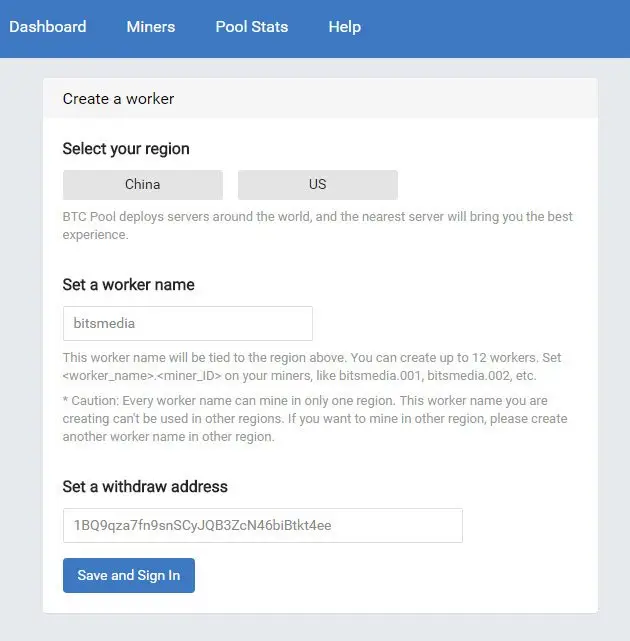This screenshot has height=641, width=630.
Task: Select China as your region
Action: tap(143, 185)
